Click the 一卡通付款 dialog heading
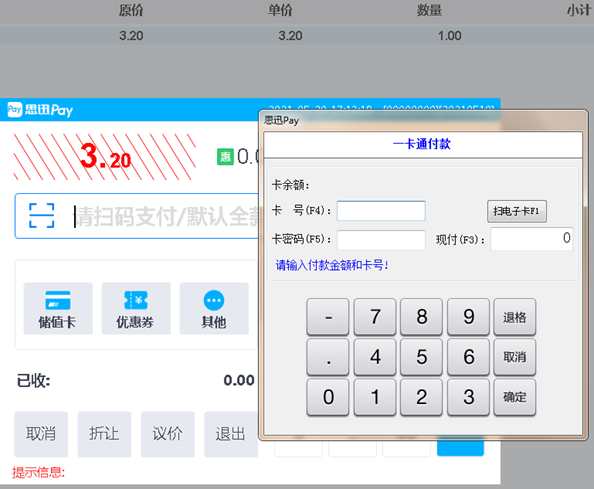594x489 pixels. pyautogui.click(x=422, y=144)
